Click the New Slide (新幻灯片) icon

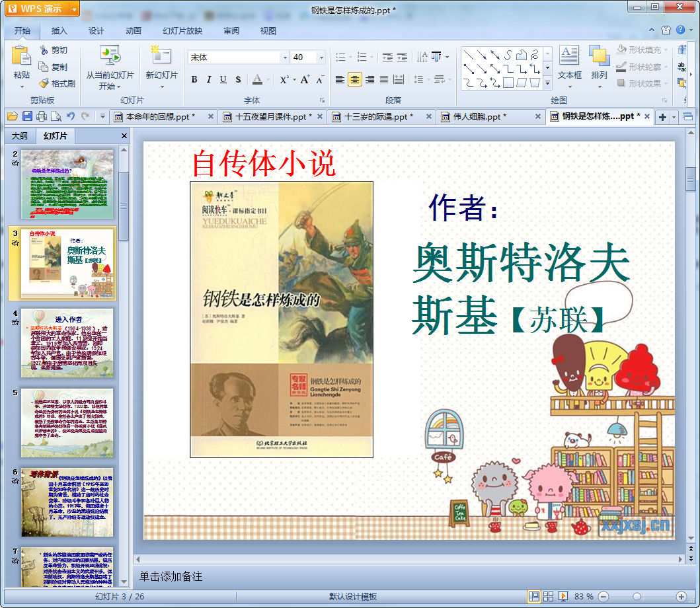(161, 56)
